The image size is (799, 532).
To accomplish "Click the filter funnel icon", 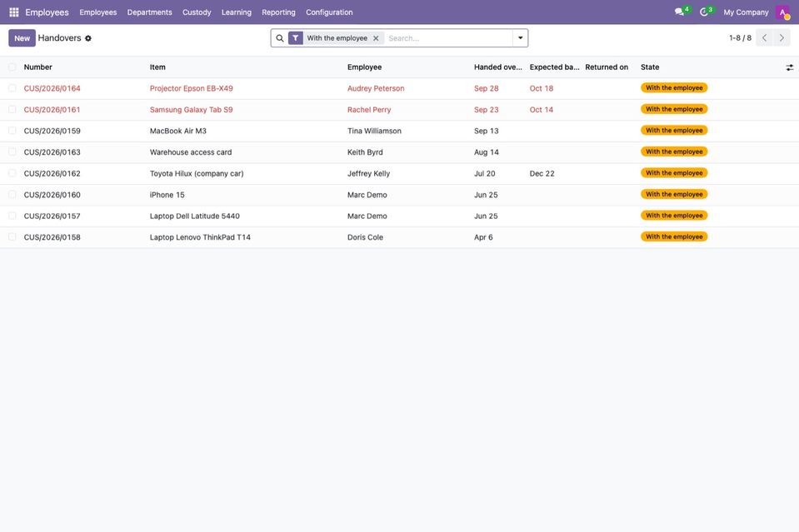I will (296, 38).
